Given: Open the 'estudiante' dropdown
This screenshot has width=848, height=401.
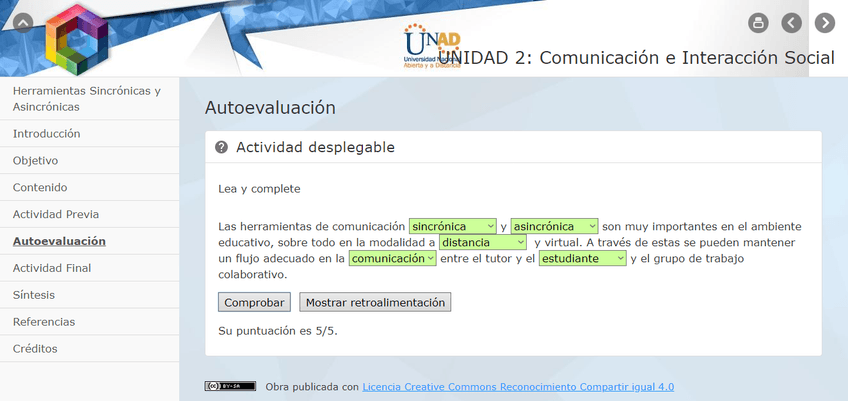Looking at the screenshot, I should [x=582, y=259].
